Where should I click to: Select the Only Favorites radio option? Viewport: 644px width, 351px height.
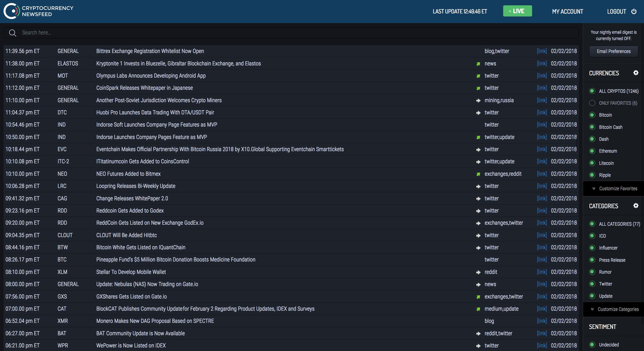(592, 103)
